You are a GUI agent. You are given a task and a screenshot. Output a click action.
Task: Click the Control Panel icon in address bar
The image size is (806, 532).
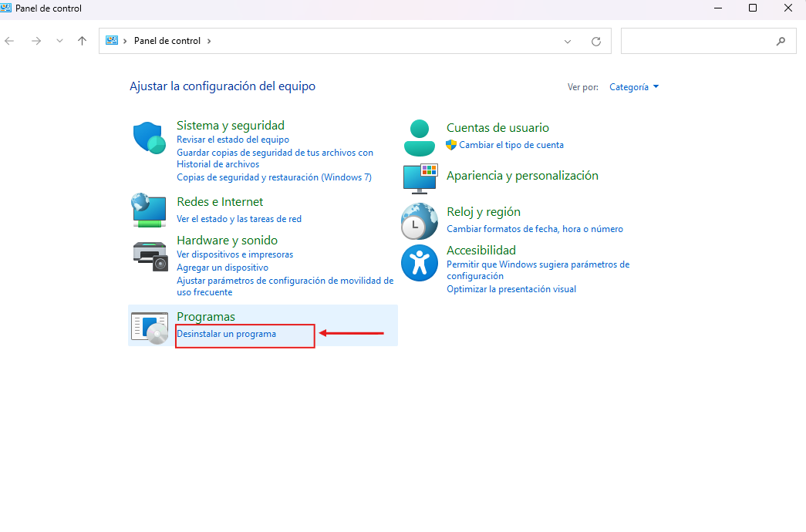coord(112,41)
